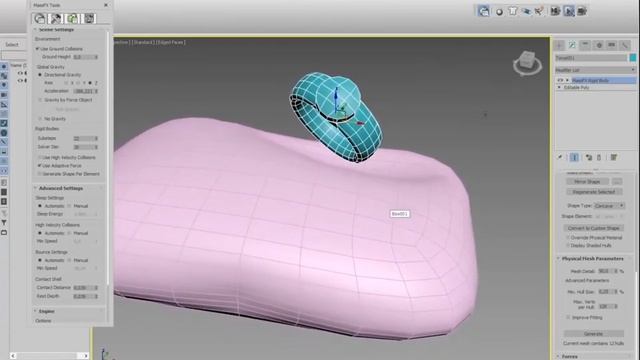
Task: Collapse the Engine rollout
Action: pos(47,311)
